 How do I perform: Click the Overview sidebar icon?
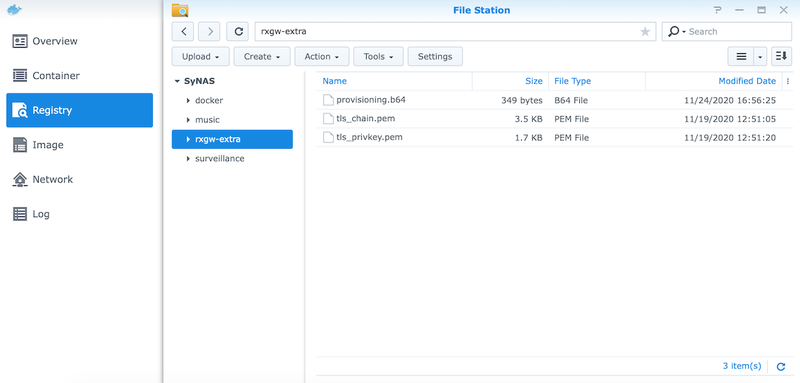pos(20,41)
